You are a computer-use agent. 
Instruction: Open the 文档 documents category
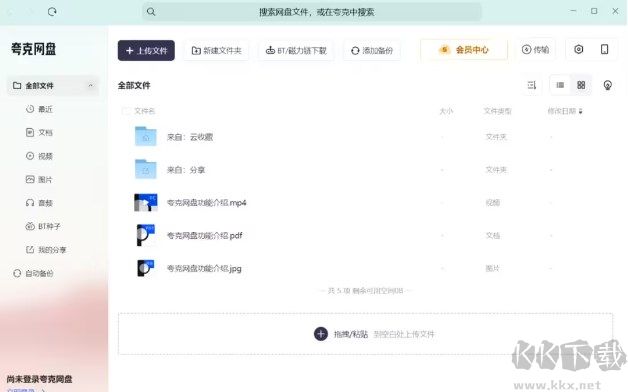pyautogui.click(x=45, y=133)
